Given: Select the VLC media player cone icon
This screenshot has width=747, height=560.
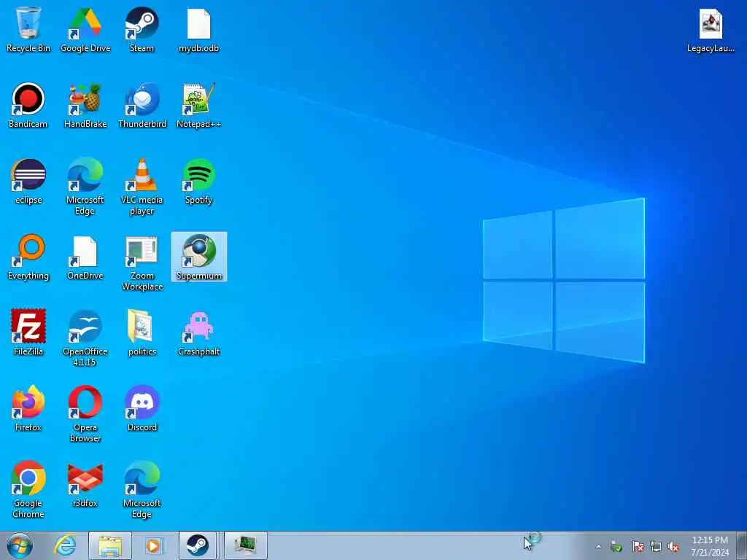Looking at the screenshot, I should pyautogui.click(x=142, y=186).
